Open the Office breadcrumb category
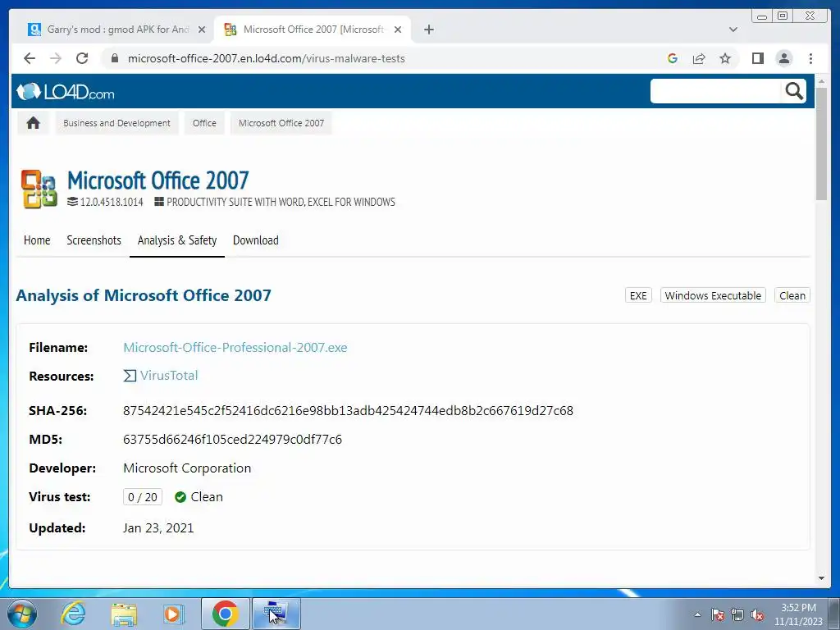Image resolution: width=840 pixels, height=630 pixels. click(x=204, y=123)
